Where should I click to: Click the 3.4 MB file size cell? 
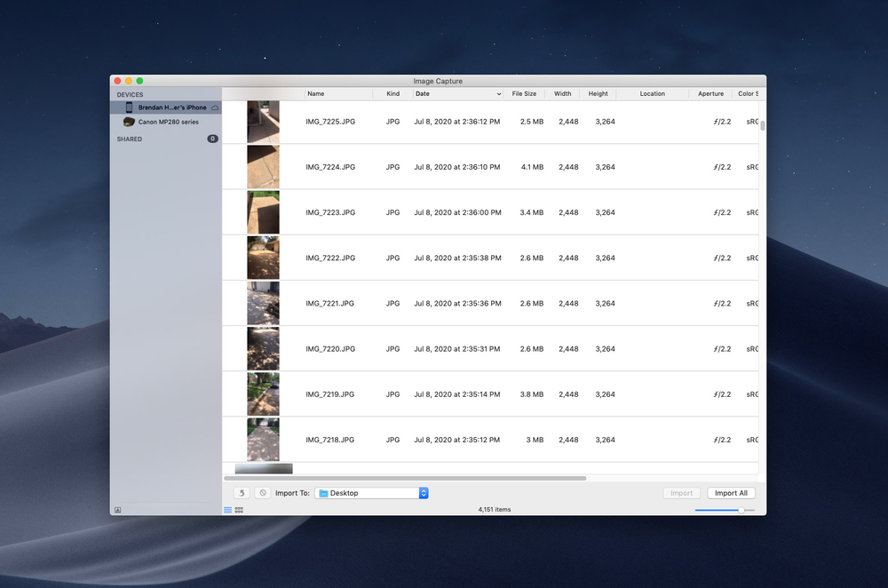click(532, 212)
